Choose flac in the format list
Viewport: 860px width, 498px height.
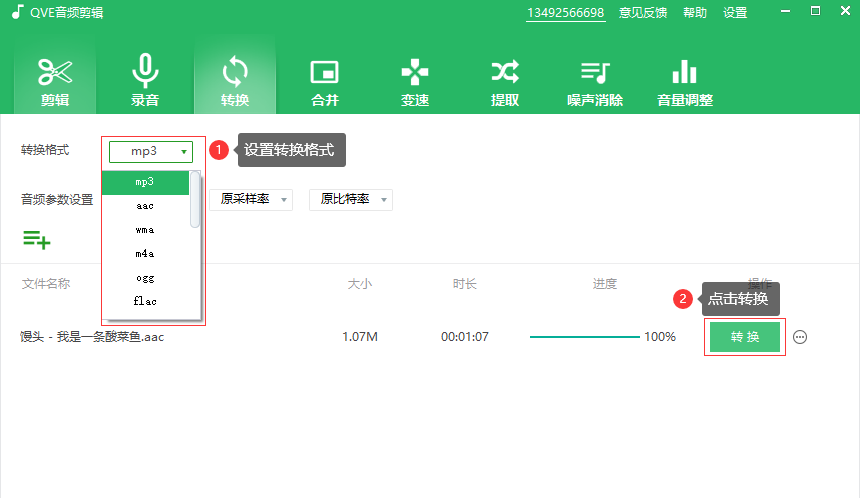coord(145,301)
